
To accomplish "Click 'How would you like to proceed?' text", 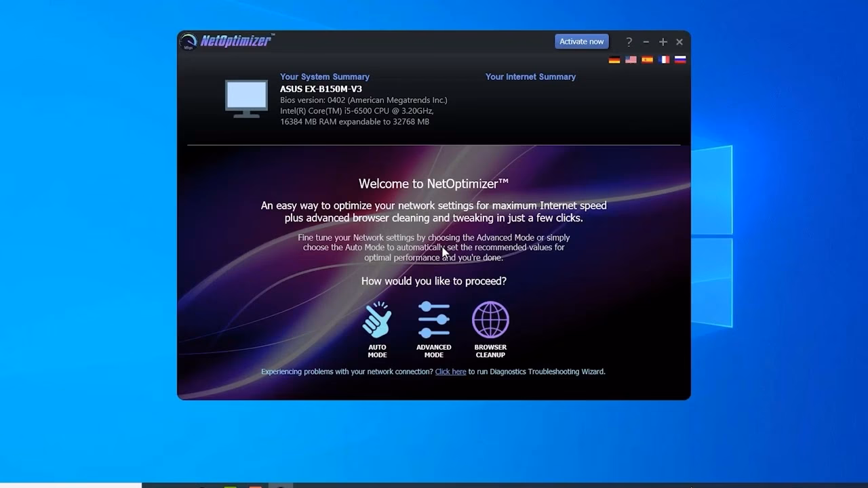I will (x=434, y=281).
